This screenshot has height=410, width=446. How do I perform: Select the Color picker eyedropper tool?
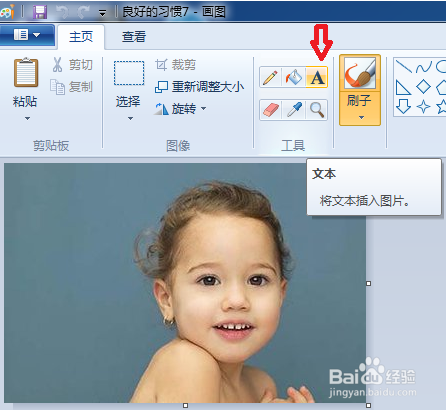point(294,110)
